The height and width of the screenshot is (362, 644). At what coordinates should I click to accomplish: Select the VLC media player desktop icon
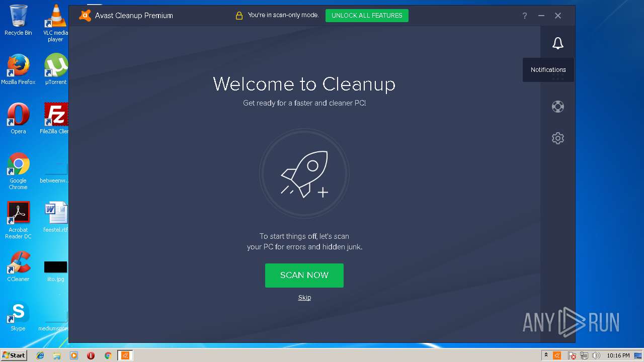point(55,23)
